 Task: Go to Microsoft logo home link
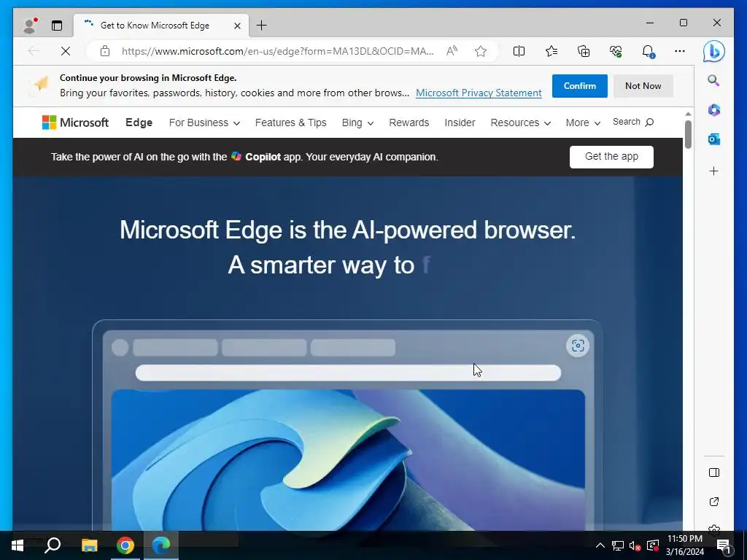click(75, 122)
